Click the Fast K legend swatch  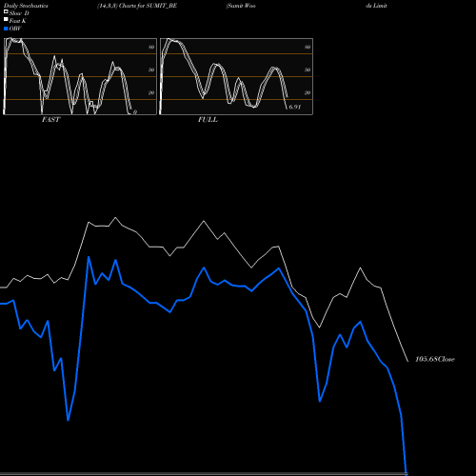[x=6, y=19]
